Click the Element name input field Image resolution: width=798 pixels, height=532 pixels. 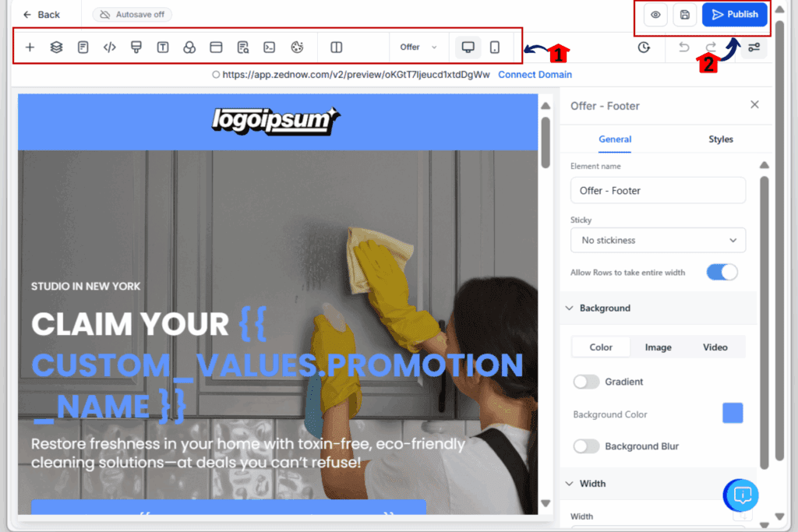658,191
